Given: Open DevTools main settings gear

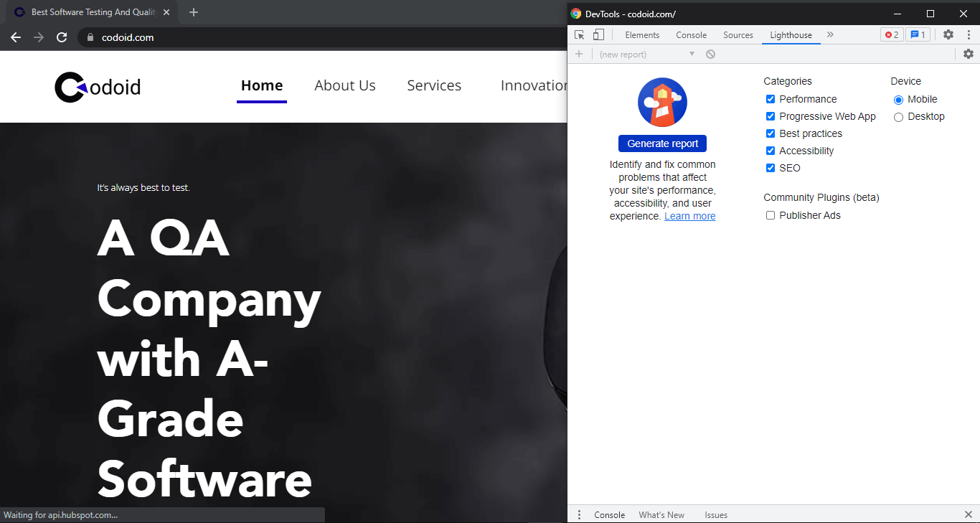Looking at the screenshot, I should click(948, 34).
